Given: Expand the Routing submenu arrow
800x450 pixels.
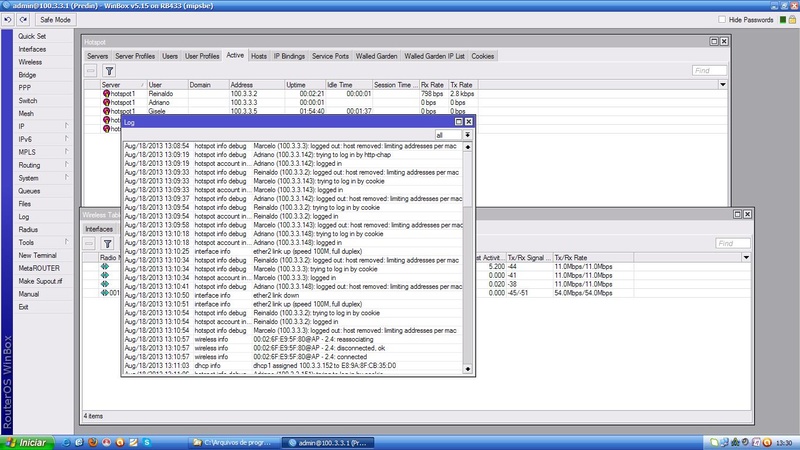Looking at the screenshot, I should (66, 164).
